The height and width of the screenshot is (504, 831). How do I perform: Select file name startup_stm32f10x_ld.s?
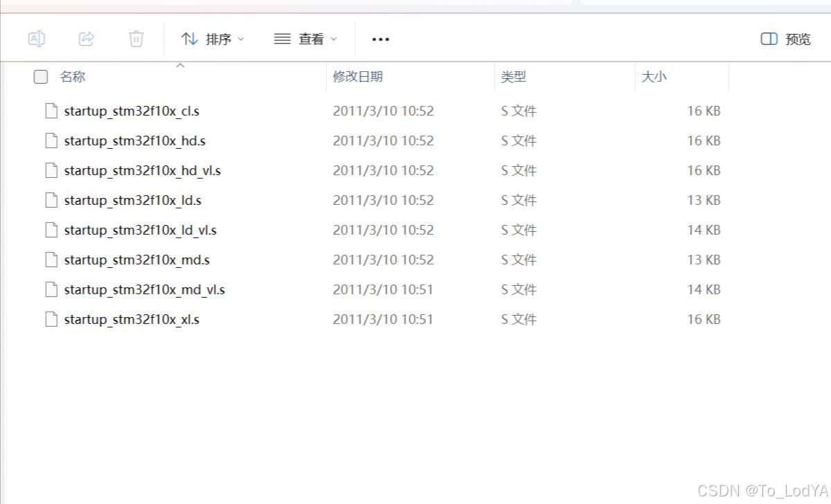click(x=132, y=200)
